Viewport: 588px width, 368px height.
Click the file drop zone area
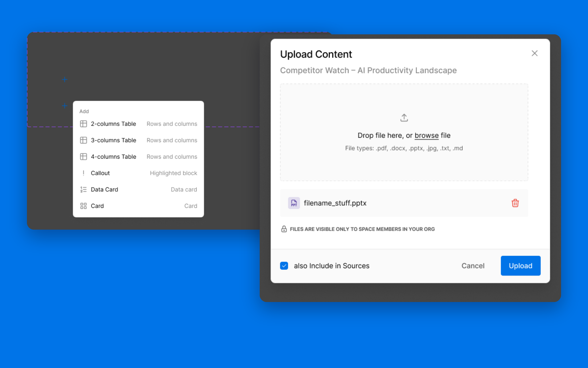pyautogui.click(x=404, y=132)
